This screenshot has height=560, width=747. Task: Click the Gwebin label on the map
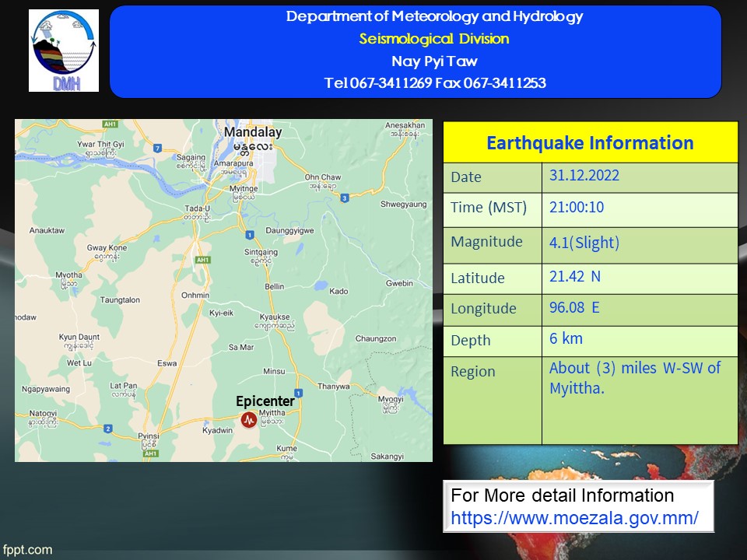coord(399,283)
